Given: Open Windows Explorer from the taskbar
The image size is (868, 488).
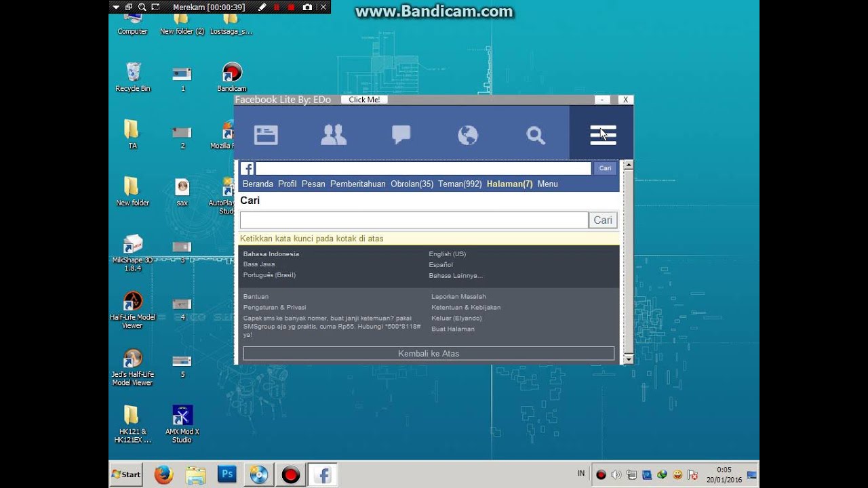Looking at the screenshot, I should 195,475.
